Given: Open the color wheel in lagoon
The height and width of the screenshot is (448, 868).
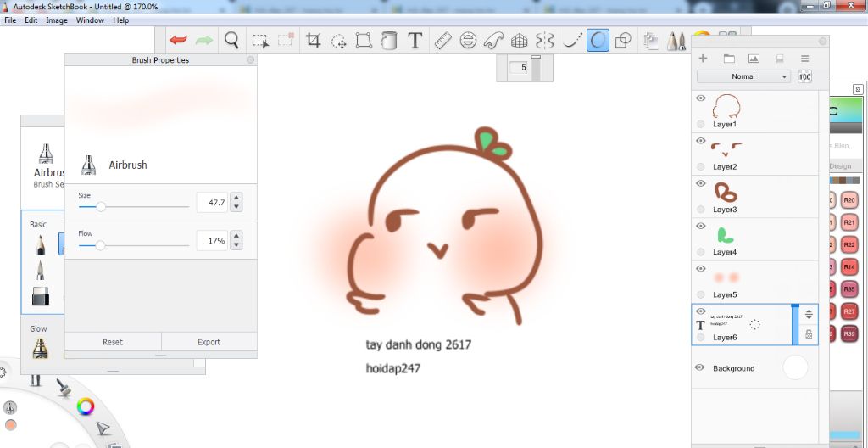Looking at the screenshot, I should coord(86,407).
